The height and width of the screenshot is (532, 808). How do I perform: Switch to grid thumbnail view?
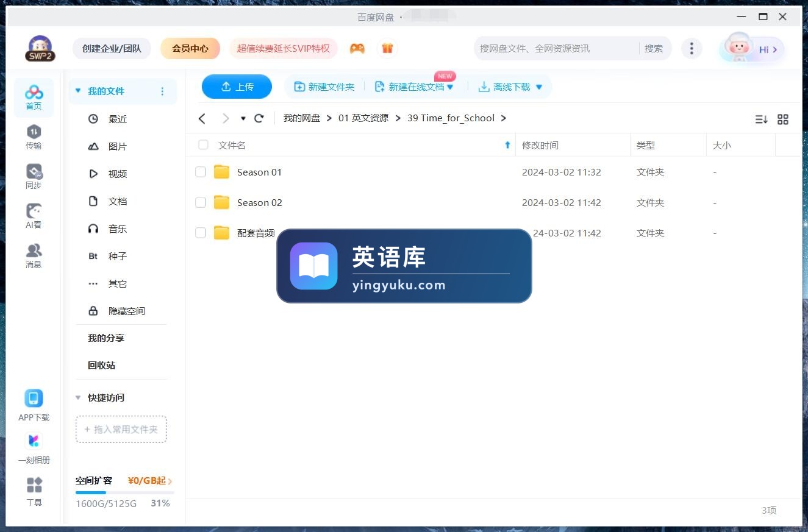(x=783, y=119)
